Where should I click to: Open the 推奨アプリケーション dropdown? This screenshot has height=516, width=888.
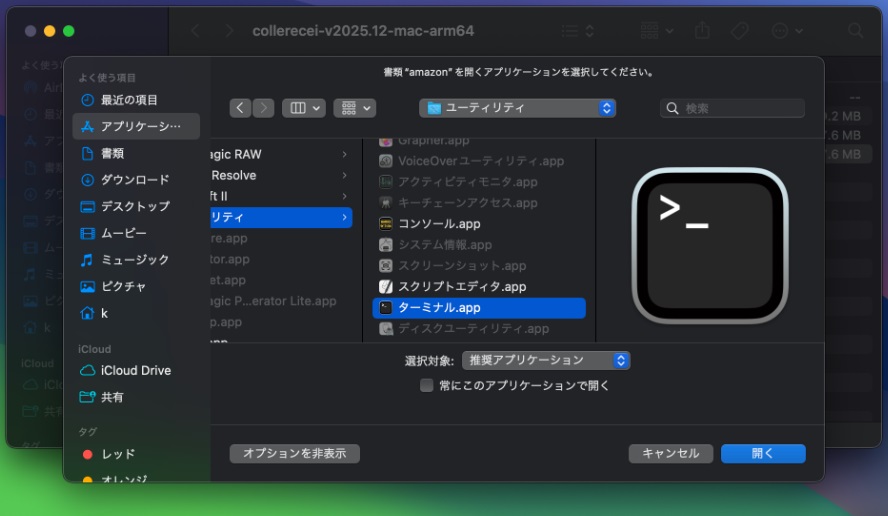[x=545, y=360]
